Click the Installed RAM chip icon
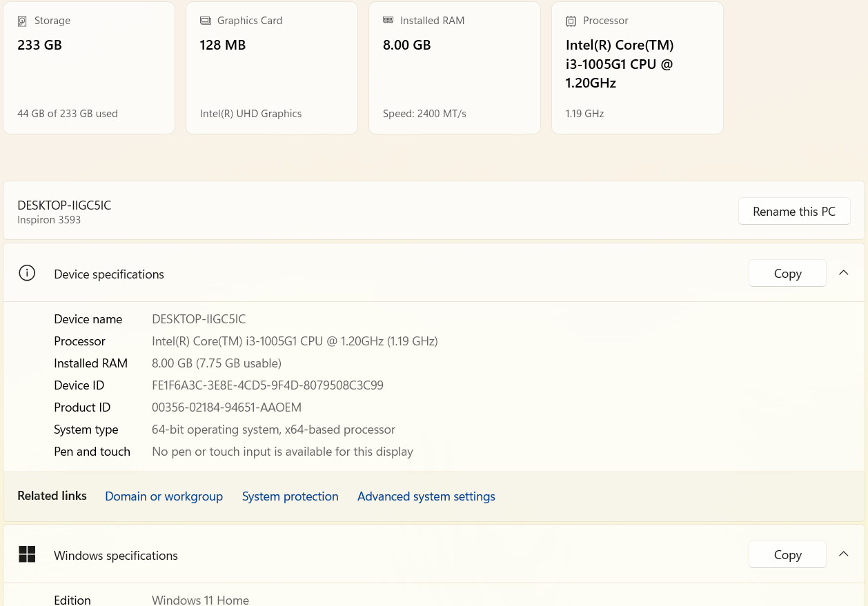 pyautogui.click(x=388, y=20)
